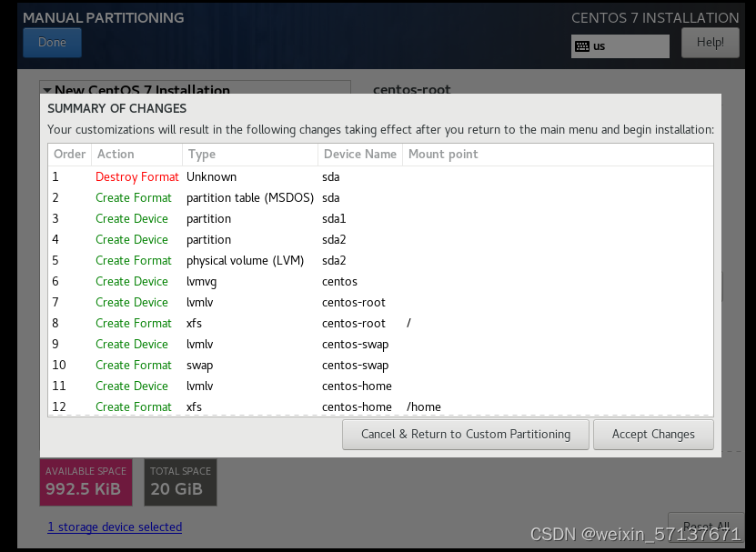Select the 'sda1' device name
This screenshot has height=552, width=756.
click(334, 219)
